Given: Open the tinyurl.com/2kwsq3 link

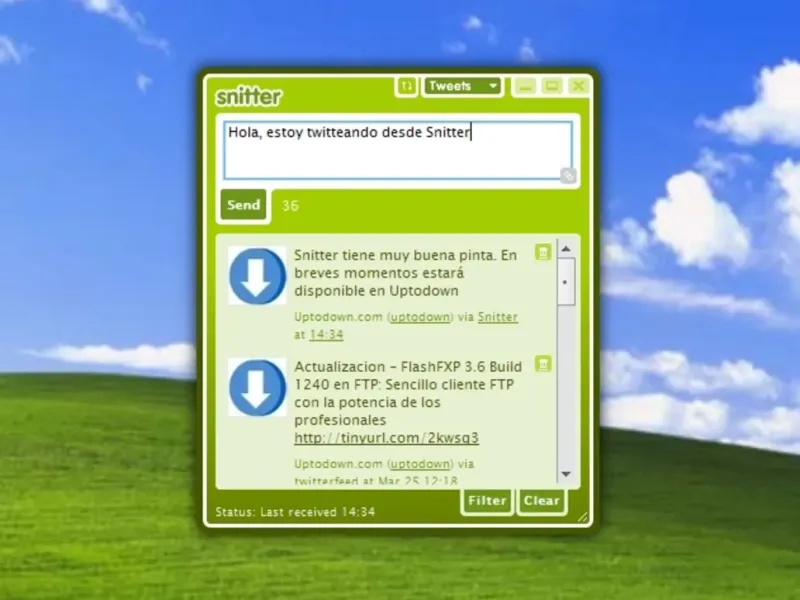Looking at the screenshot, I should tap(386, 438).
